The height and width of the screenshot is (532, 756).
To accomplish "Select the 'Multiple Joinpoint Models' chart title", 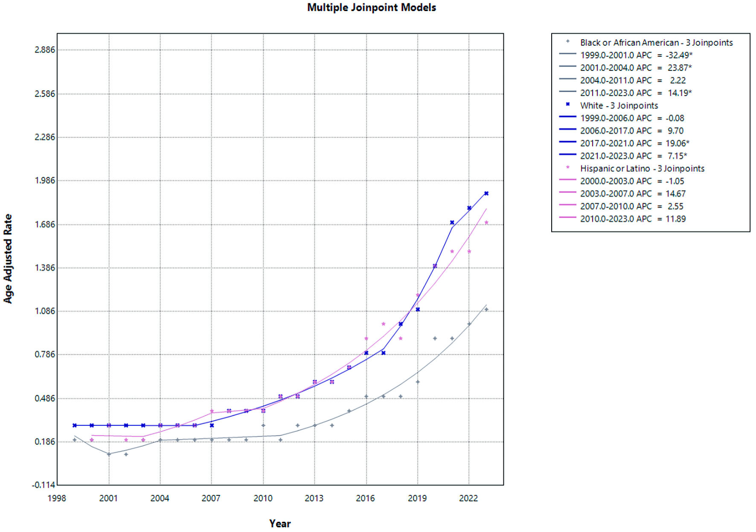I will tap(371, 8).
